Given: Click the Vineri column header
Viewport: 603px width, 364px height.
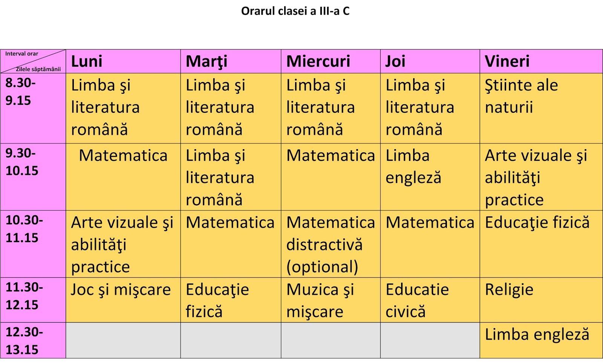Looking at the screenshot, I should point(541,61).
